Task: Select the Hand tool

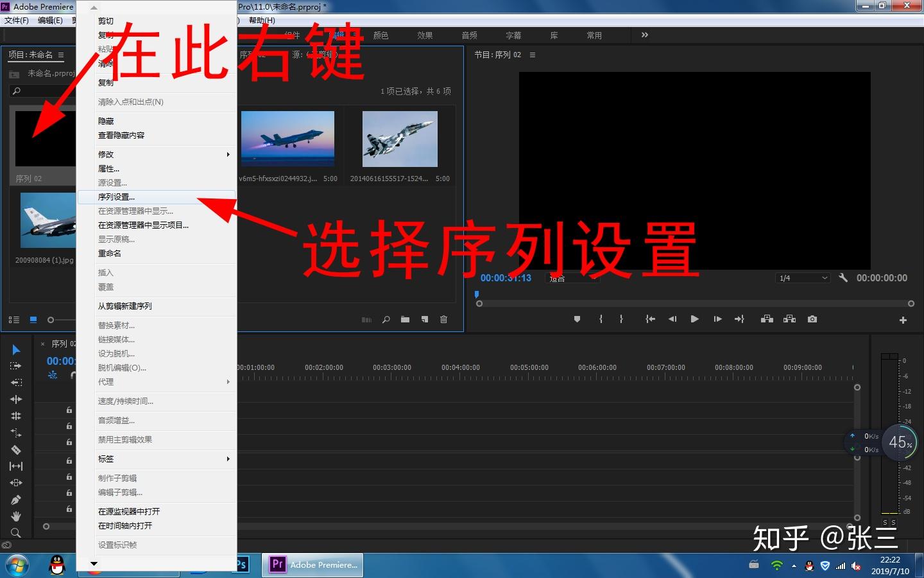Action: (x=16, y=516)
